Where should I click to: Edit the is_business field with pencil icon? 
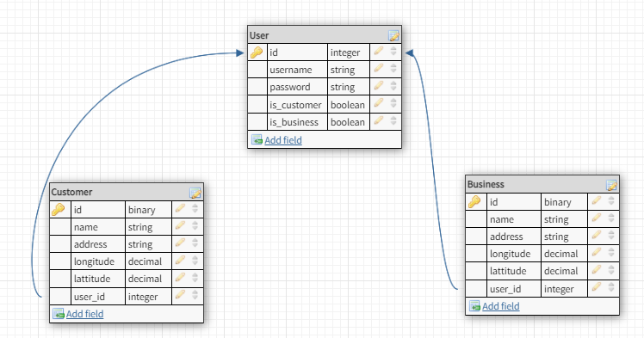[379, 120]
